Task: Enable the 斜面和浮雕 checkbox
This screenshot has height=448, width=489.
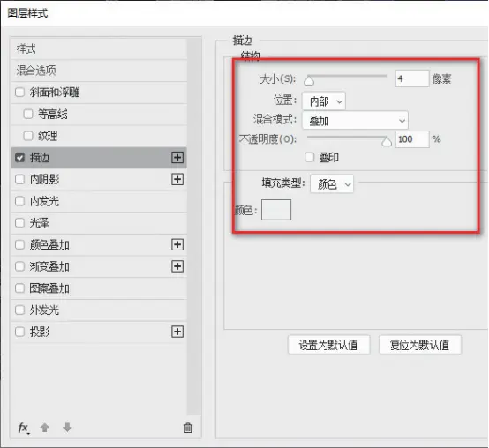Action: point(19,93)
